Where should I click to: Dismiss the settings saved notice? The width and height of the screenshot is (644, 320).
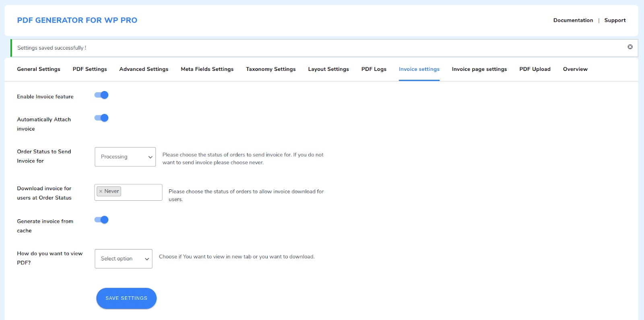630,47
